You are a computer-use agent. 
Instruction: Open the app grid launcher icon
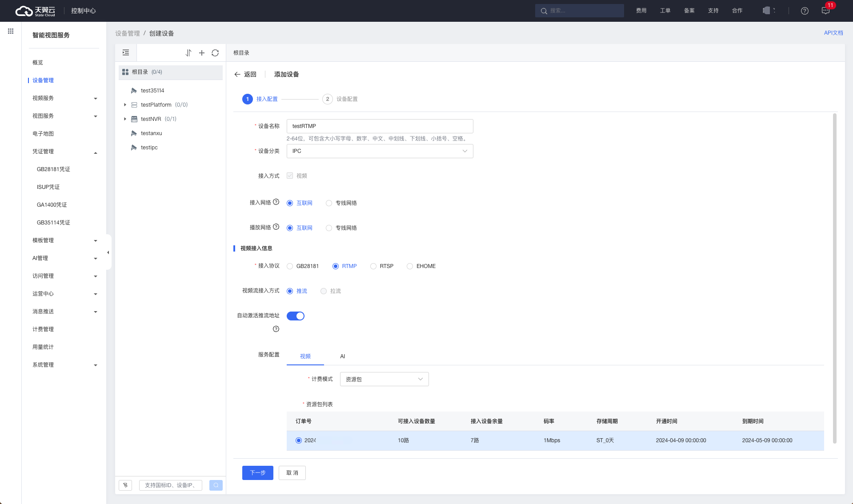11,31
